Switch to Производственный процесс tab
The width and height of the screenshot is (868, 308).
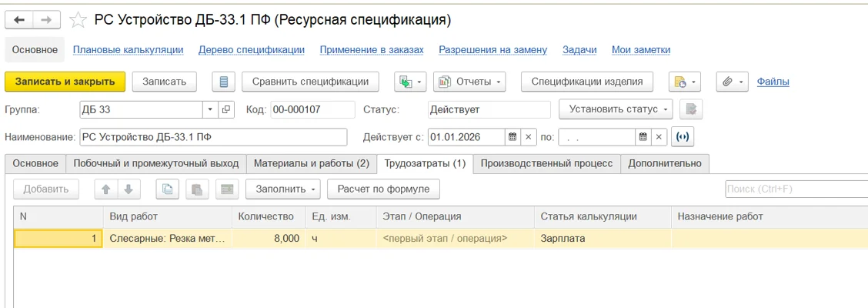tap(547, 164)
